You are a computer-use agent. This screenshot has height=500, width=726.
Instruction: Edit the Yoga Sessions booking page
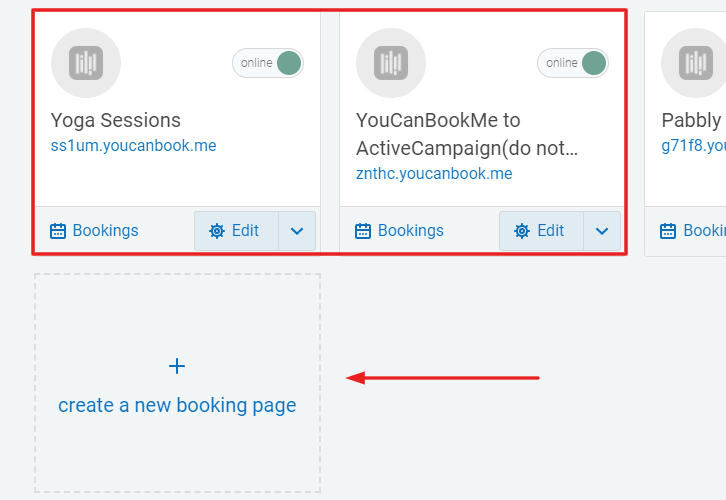[x=237, y=231]
